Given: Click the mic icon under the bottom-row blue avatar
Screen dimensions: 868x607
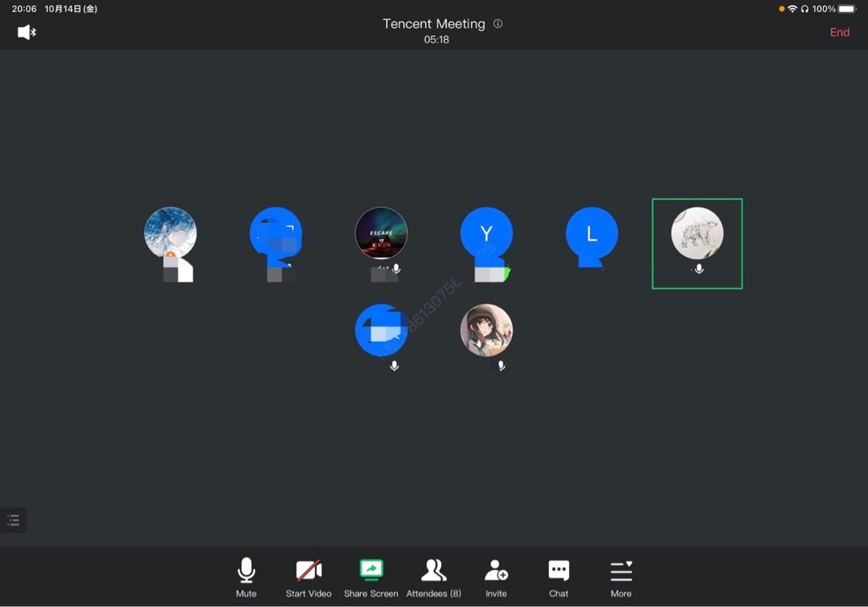Looking at the screenshot, I should coord(394,366).
